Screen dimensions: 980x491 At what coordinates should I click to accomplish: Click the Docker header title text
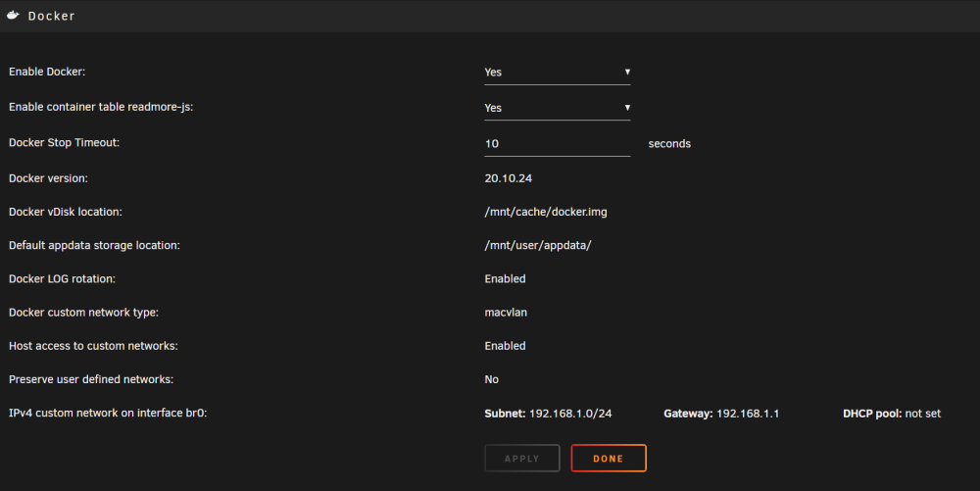point(51,16)
